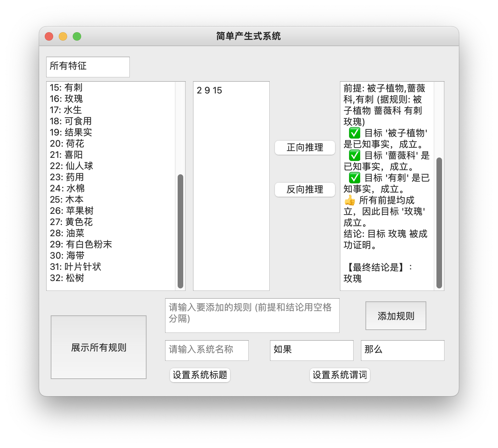Run 反向推理 backward reasoning
Screen dimensions: 498x448
305,190
